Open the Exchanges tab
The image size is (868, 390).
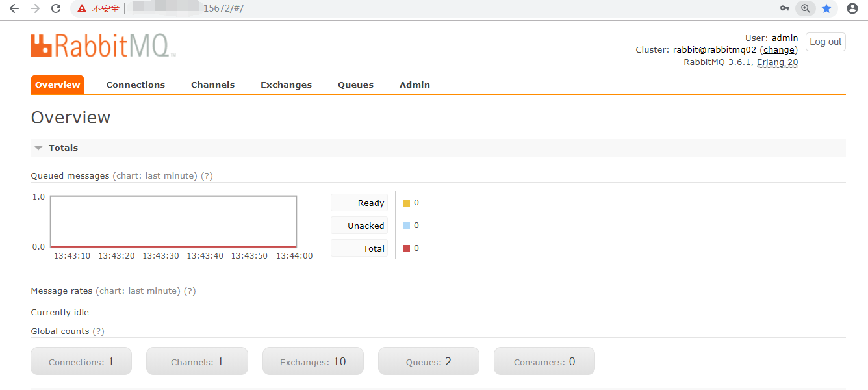(x=286, y=84)
